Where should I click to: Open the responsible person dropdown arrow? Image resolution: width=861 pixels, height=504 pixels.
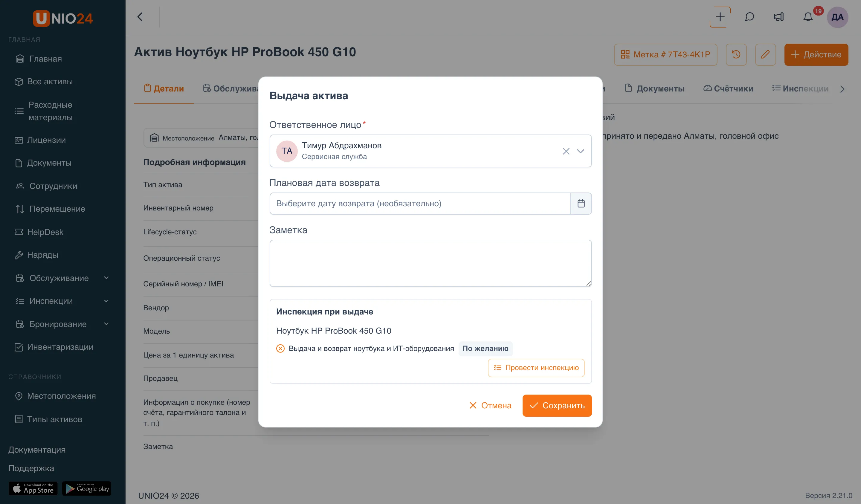click(x=580, y=151)
